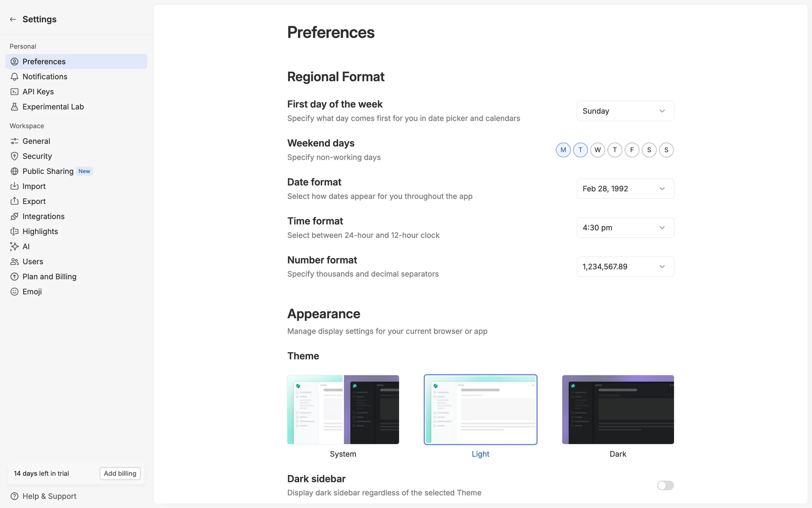Choose the System theme preview
The image size is (812, 508).
(x=343, y=409)
